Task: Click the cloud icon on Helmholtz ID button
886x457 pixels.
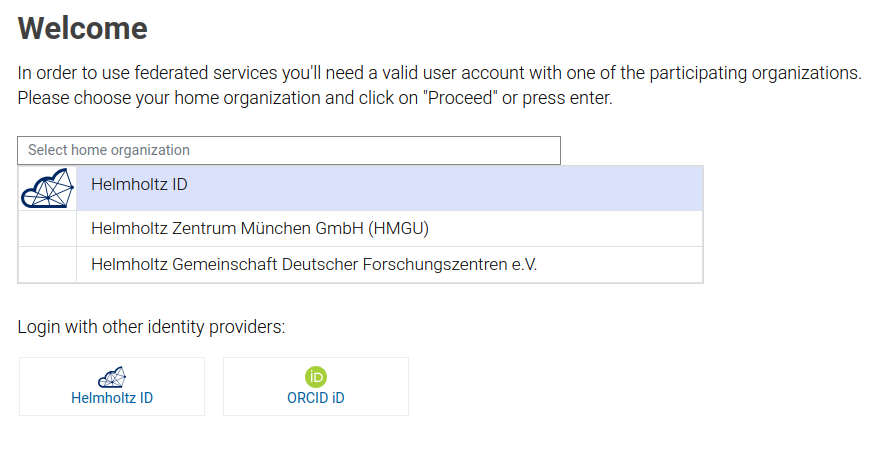Action: (112, 377)
